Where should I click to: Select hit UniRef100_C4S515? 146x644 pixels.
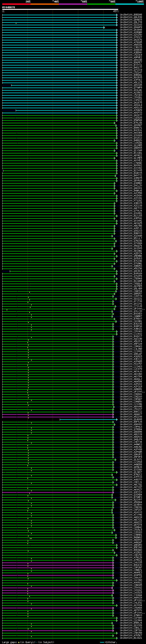(131, 593)
